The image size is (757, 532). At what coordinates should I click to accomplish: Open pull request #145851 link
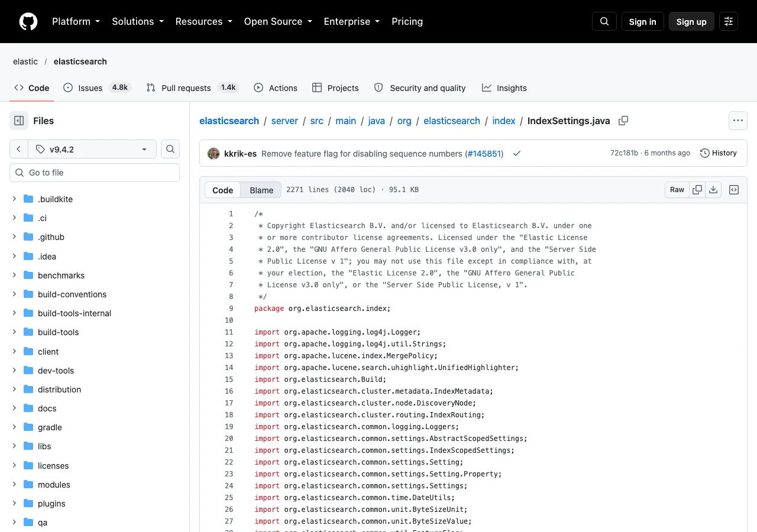[484, 154]
